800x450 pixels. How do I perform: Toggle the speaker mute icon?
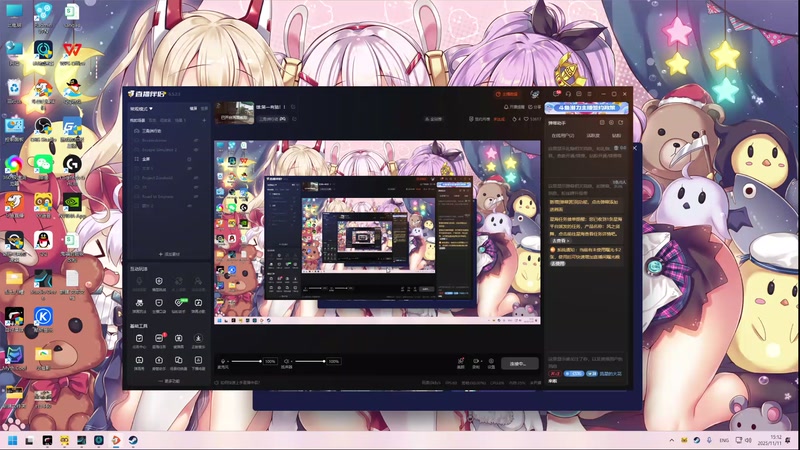pos(287,361)
